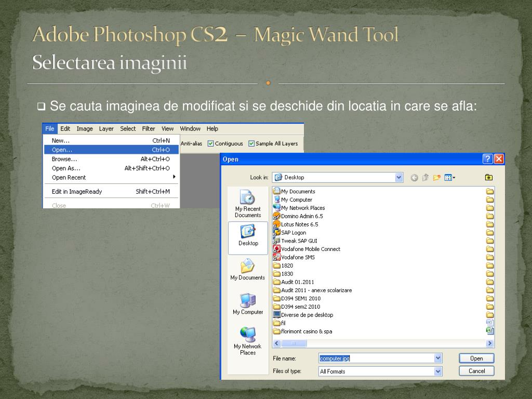This screenshot has height=399, width=532.
Task: Click the file list scroll left arrow
Action: 276,343
